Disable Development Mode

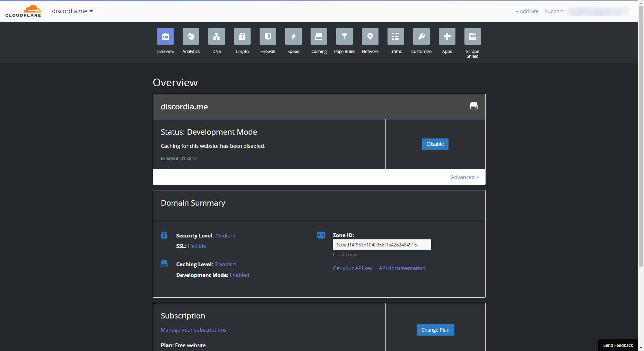[435, 144]
